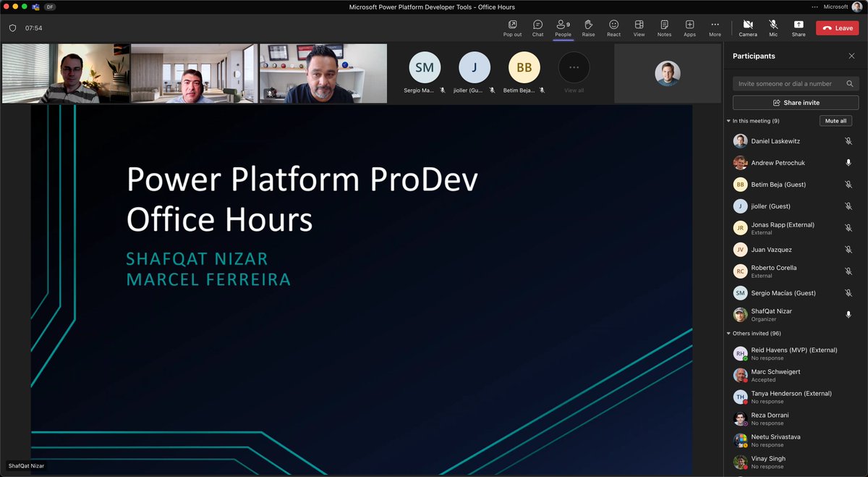868x477 pixels.
Task: Click the Power Platform ProDev slide title
Action: point(302,198)
